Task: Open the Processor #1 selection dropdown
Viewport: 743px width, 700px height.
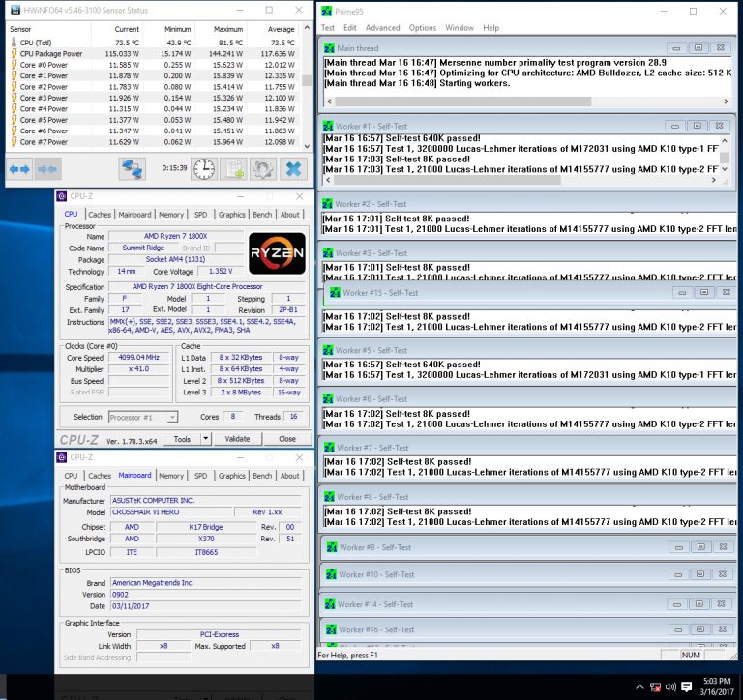Action: pos(144,417)
